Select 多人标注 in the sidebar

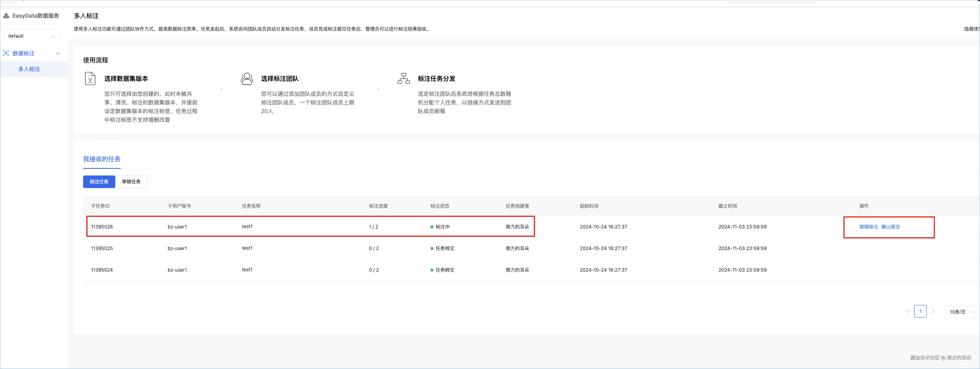29,69
